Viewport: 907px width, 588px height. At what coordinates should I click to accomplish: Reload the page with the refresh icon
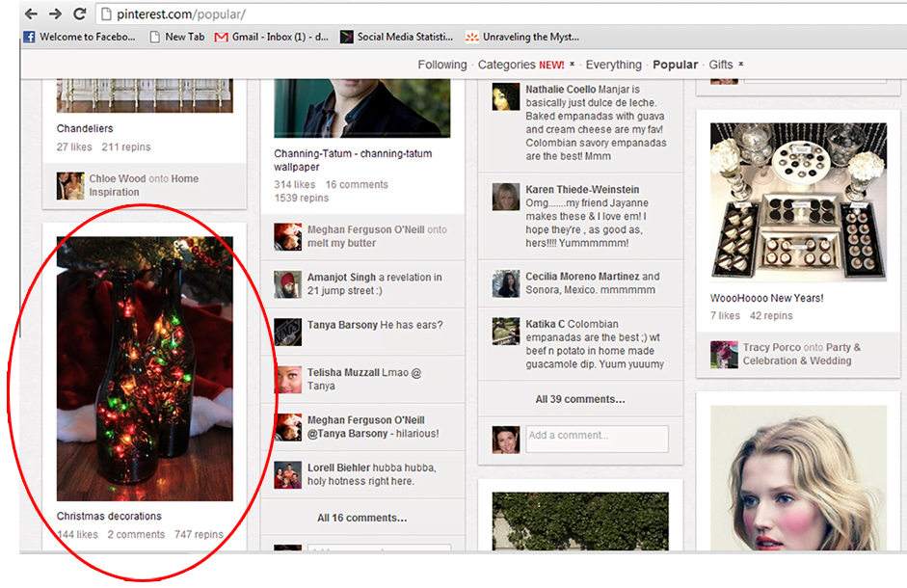[79, 14]
